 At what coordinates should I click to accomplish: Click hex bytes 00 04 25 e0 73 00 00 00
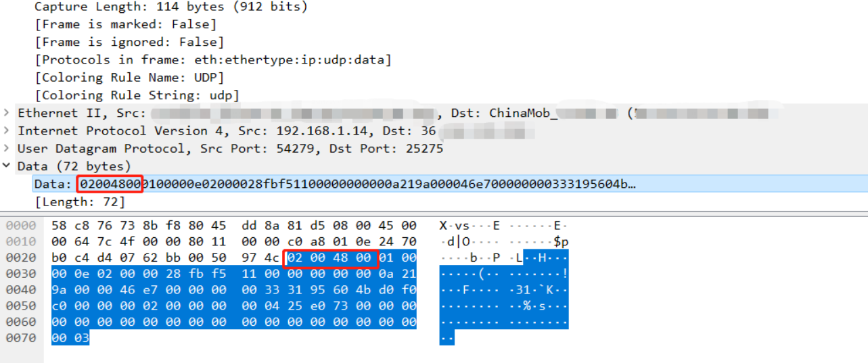pyautogui.click(x=329, y=306)
